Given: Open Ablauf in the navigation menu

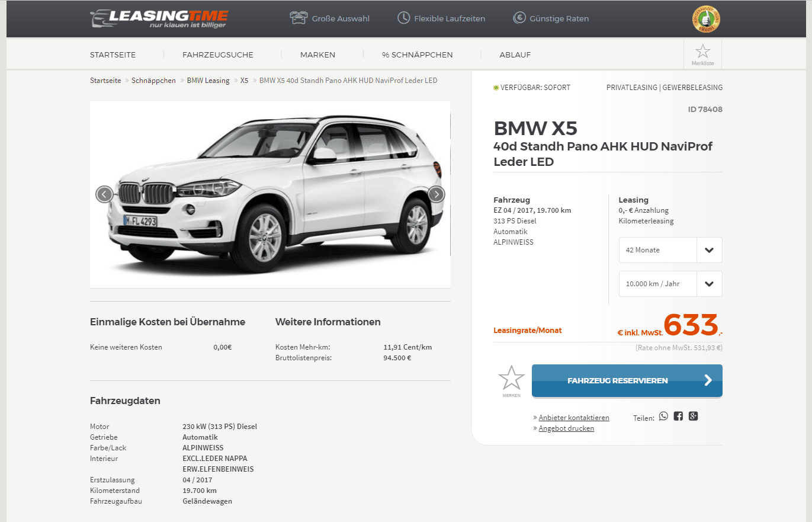Looking at the screenshot, I should click(x=515, y=55).
